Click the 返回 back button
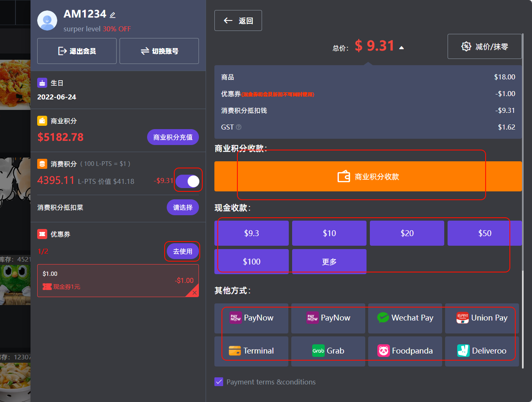Viewport: 532px width, 402px height. click(x=238, y=20)
